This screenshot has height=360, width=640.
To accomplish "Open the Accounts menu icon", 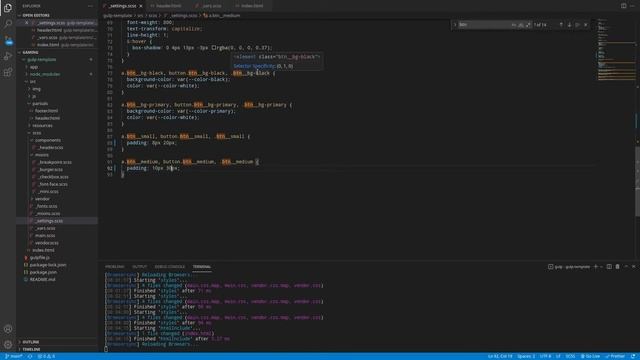I will (8, 329).
